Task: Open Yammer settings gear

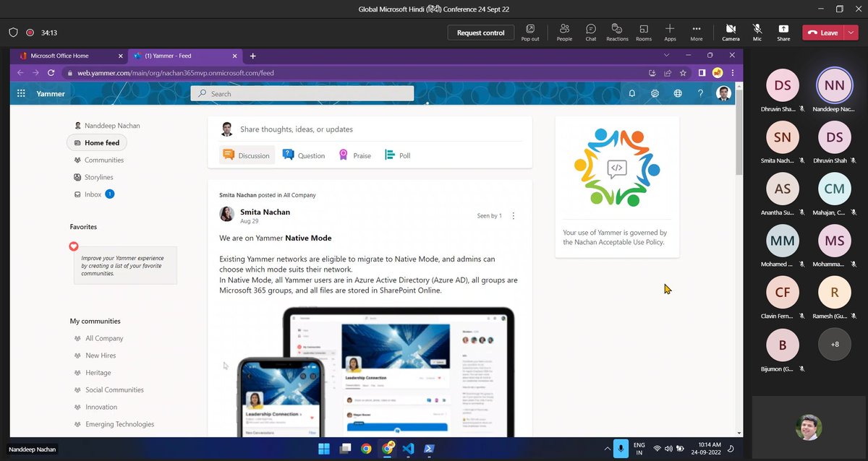Action: click(655, 93)
